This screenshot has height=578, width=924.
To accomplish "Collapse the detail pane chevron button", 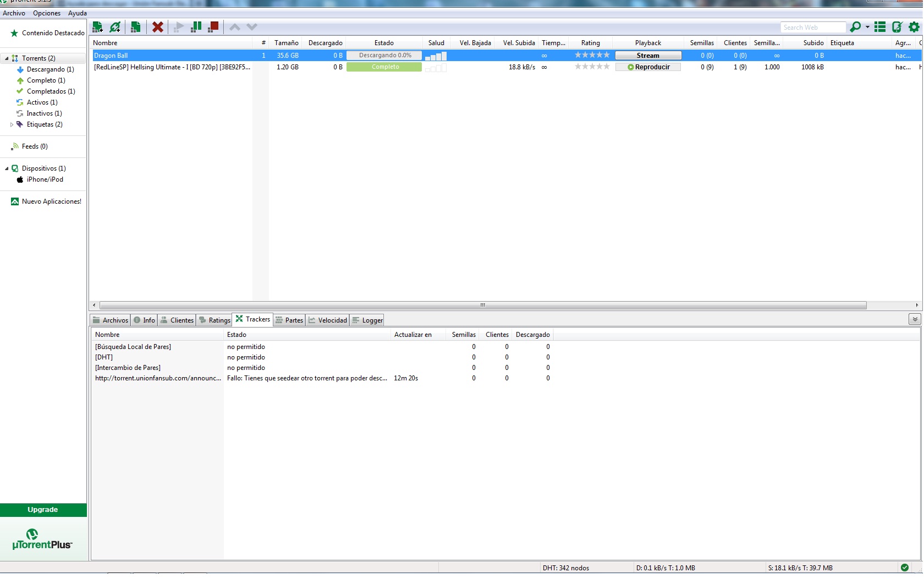I will click(x=915, y=319).
